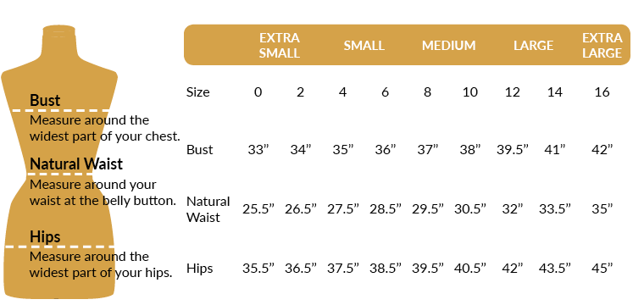Select size number 16
The width and height of the screenshot is (644, 305).
pos(602,92)
